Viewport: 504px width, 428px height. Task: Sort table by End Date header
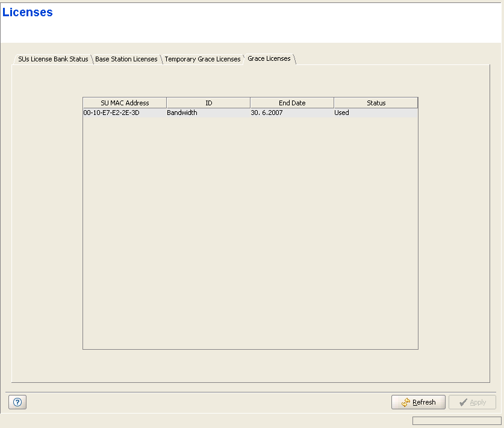coord(292,103)
